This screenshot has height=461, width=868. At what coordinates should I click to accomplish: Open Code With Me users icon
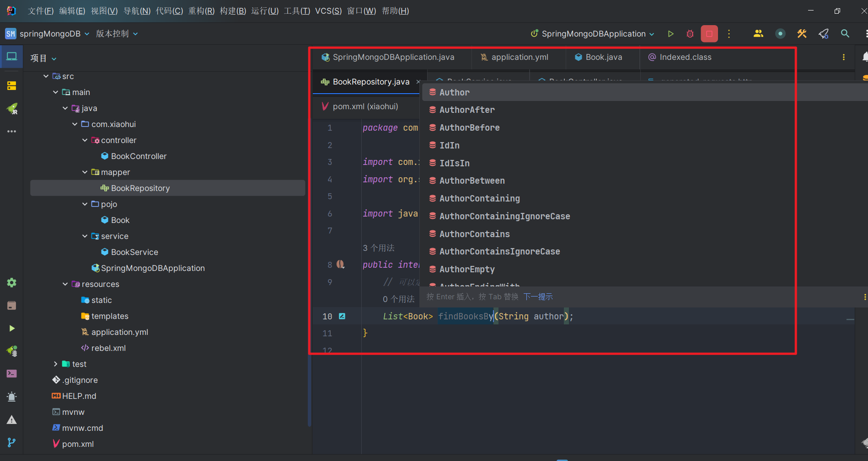tap(758, 34)
